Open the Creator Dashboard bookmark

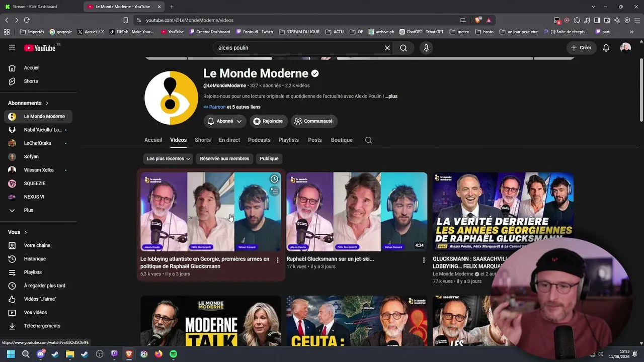pos(210,32)
